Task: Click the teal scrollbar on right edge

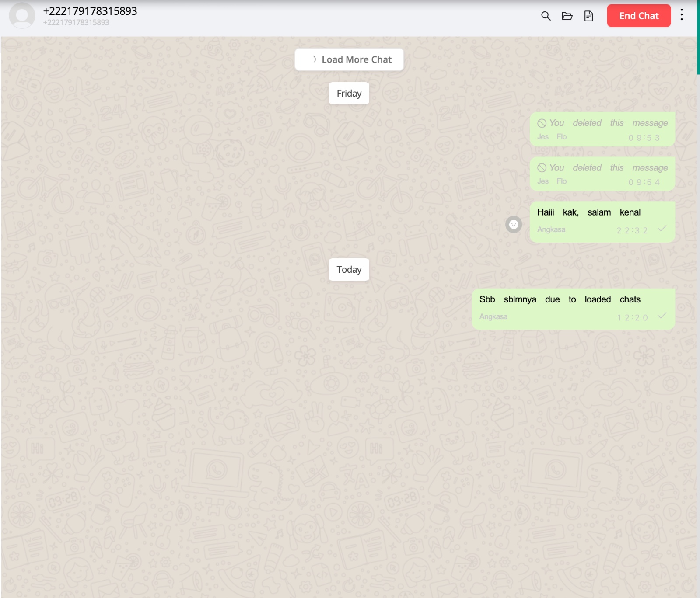Action: click(x=698, y=37)
